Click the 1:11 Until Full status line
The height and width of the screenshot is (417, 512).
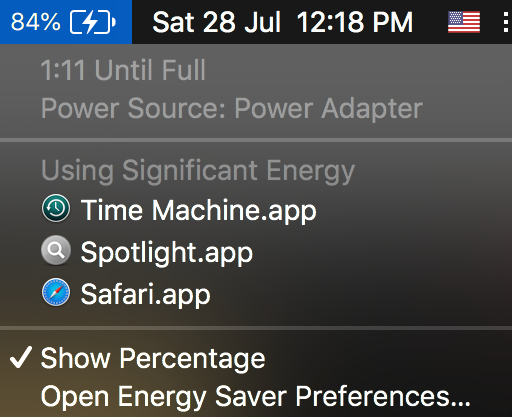point(123,70)
